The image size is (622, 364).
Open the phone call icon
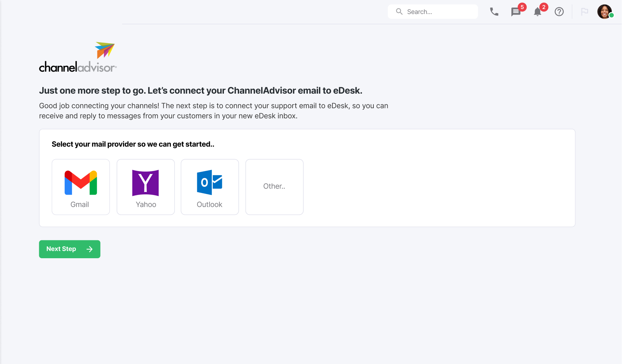point(494,12)
